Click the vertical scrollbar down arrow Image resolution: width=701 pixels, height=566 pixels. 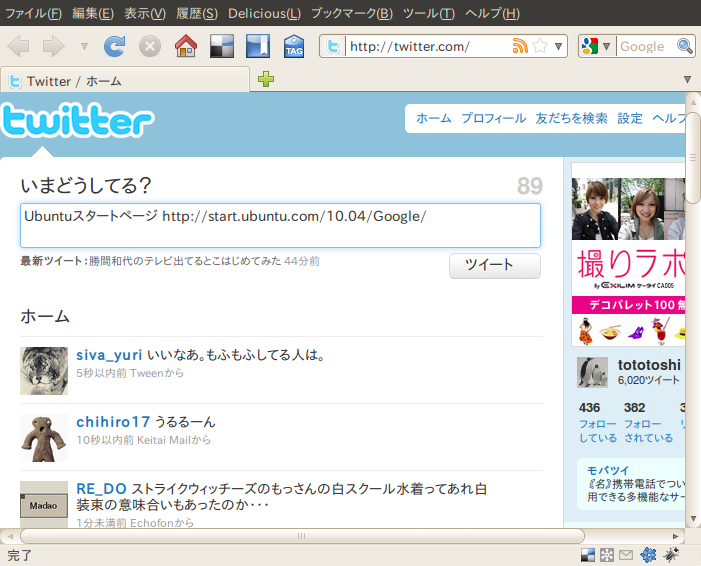pos(693,519)
